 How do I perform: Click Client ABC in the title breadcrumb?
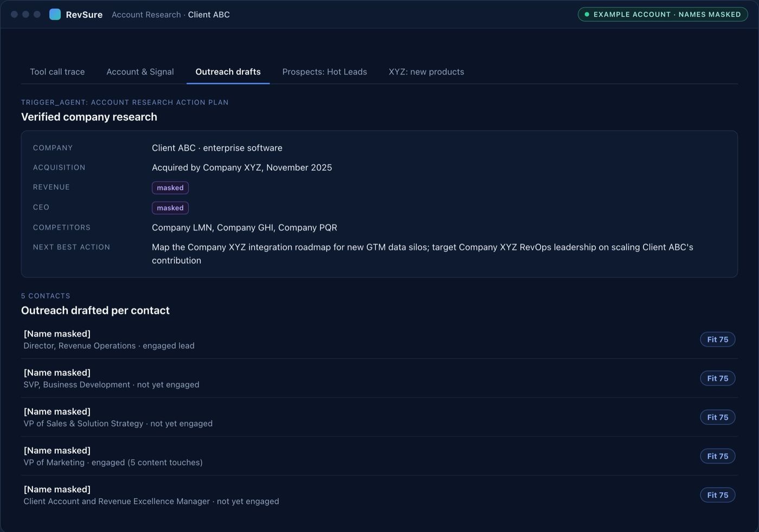coord(209,15)
